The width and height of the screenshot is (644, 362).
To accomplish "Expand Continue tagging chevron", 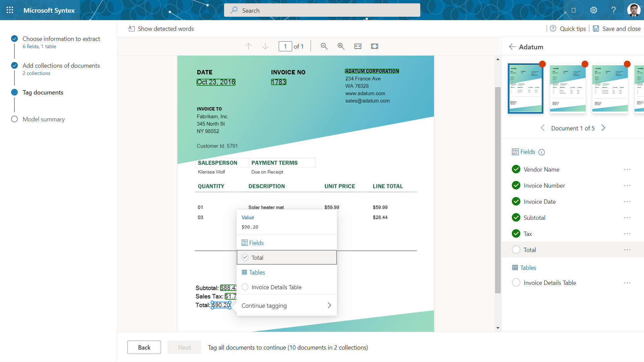I will click(329, 305).
